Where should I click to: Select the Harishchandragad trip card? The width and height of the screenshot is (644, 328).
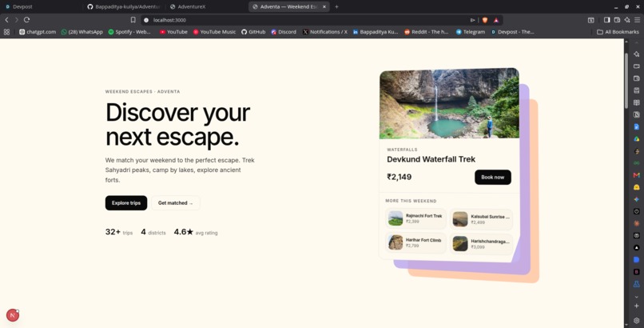481,244
